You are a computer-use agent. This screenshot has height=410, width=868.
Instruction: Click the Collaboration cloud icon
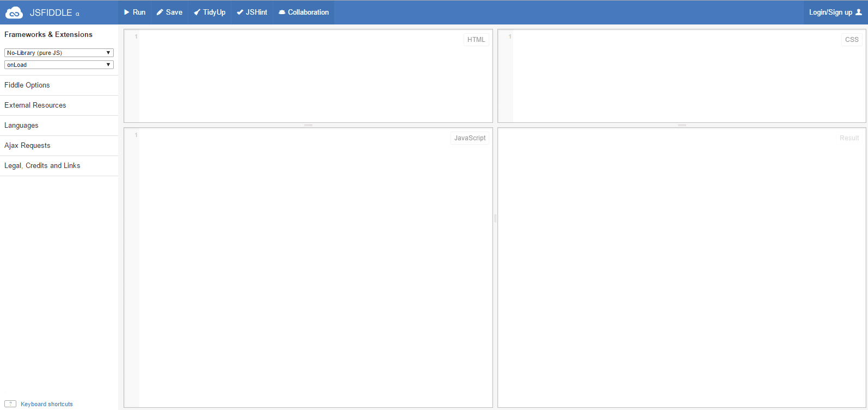coord(282,12)
